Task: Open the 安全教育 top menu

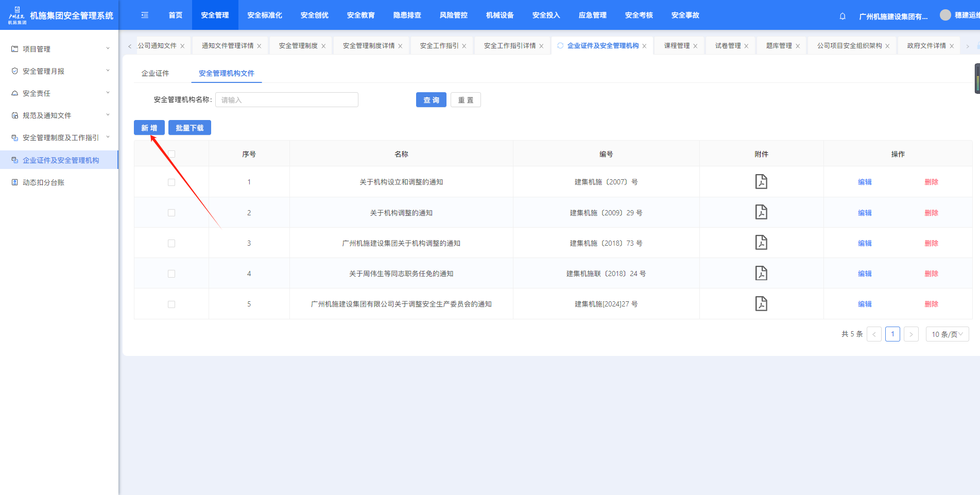Action: (360, 15)
